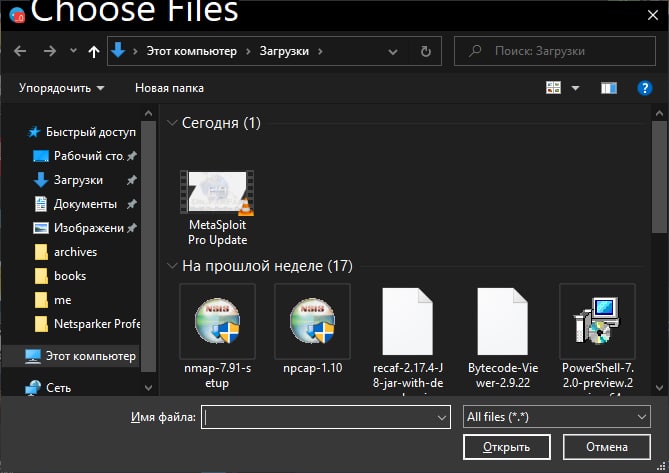Select the 'MetaSploit Pro Update' video thumbnail
Screen dimensions: 669x473
tap(217, 192)
